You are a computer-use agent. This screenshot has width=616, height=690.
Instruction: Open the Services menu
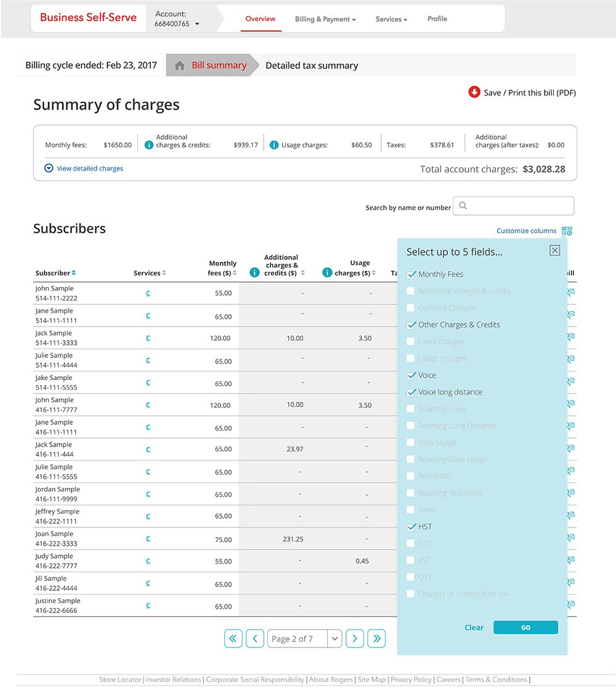(x=391, y=19)
